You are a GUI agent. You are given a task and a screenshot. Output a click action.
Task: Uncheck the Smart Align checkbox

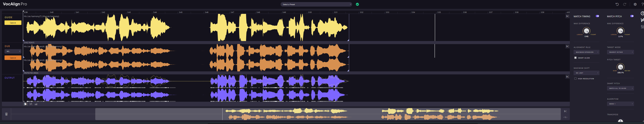tap(575, 58)
